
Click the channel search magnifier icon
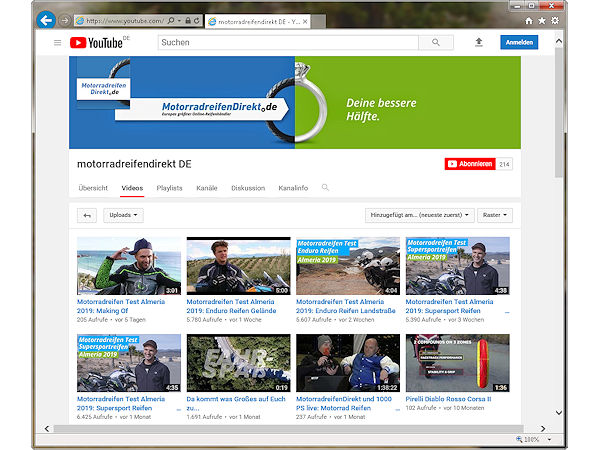coord(325,187)
